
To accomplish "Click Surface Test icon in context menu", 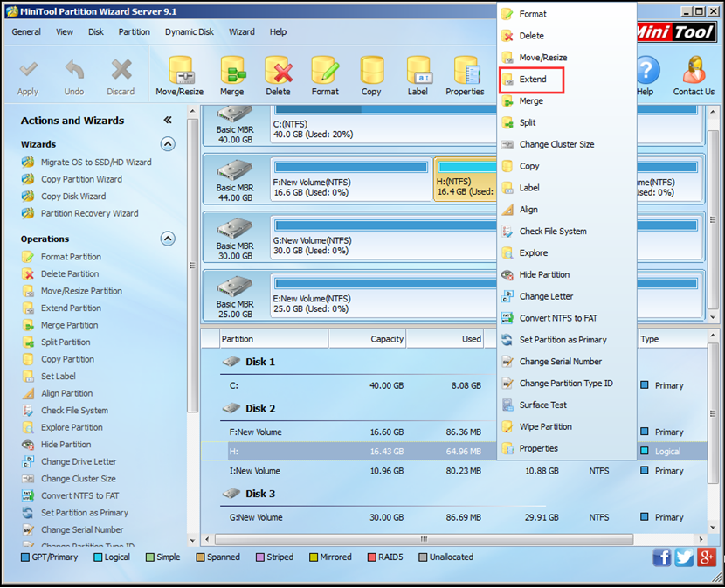I will [x=507, y=405].
